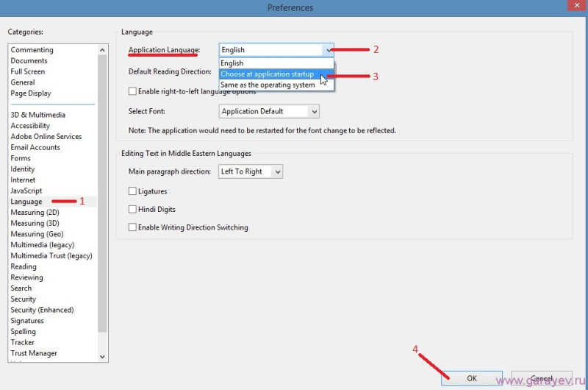Open the Accessibility category

(x=30, y=126)
